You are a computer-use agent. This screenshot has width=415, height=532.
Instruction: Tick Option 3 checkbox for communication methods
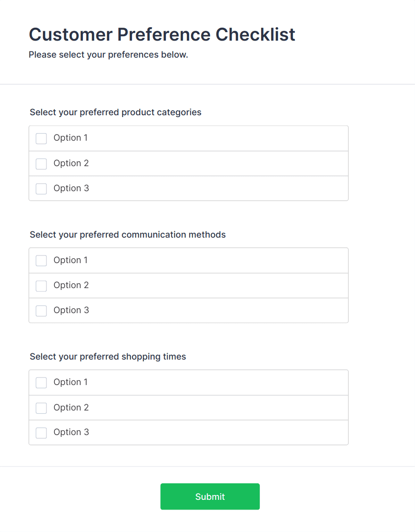click(41, 311)
